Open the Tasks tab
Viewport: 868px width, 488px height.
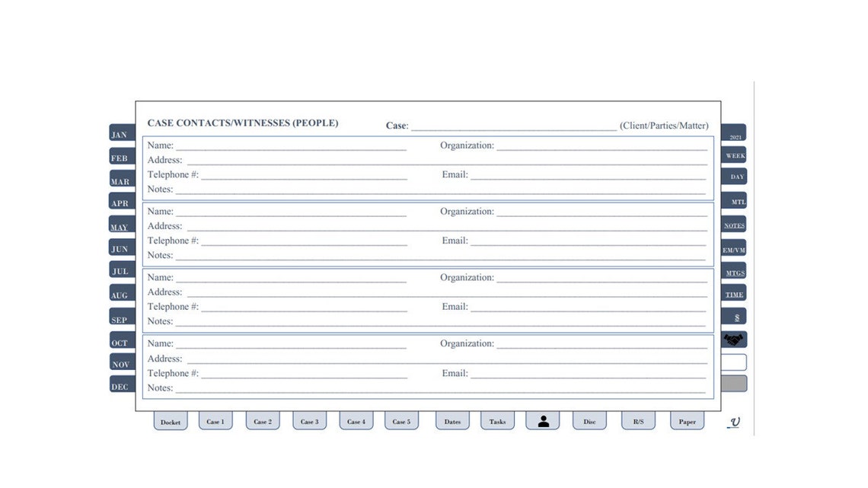tap(496, 419)
